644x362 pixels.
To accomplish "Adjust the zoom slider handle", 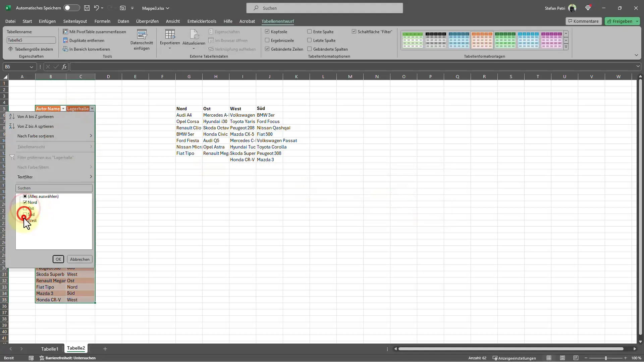I will tap(606, 358).
